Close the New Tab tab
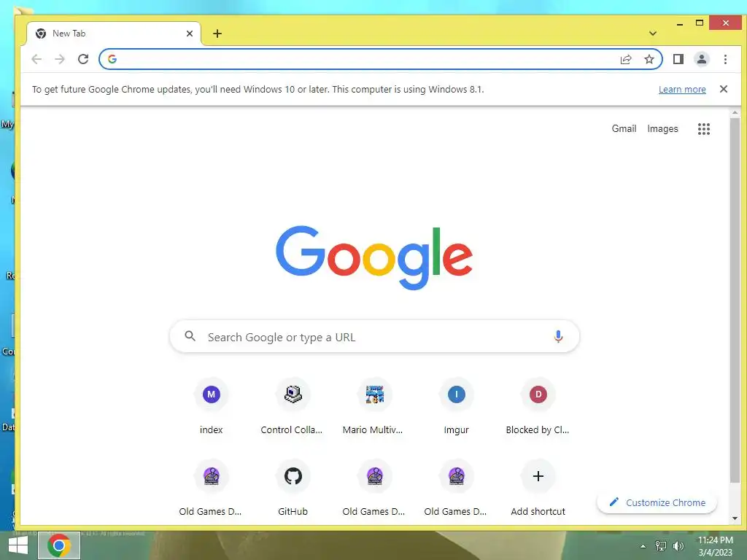The image size is (747, 560). pos(190,34)
